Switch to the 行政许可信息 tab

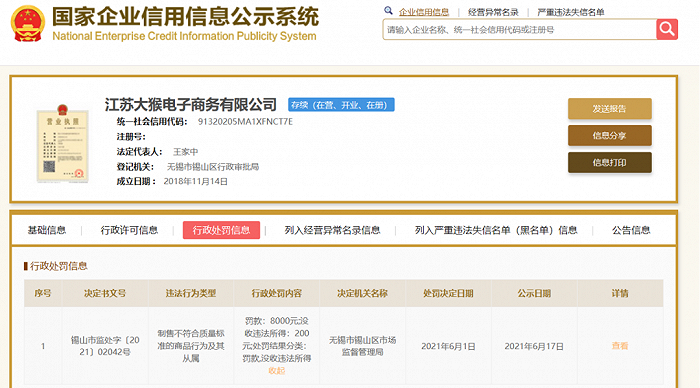[129, 230]
